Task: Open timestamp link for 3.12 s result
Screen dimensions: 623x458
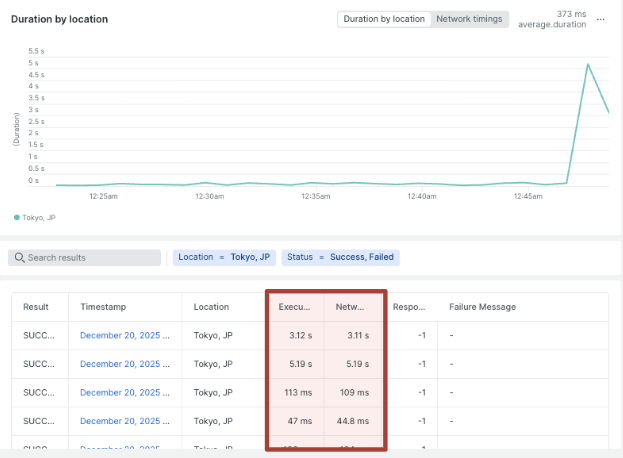Action: coord(125,336)
